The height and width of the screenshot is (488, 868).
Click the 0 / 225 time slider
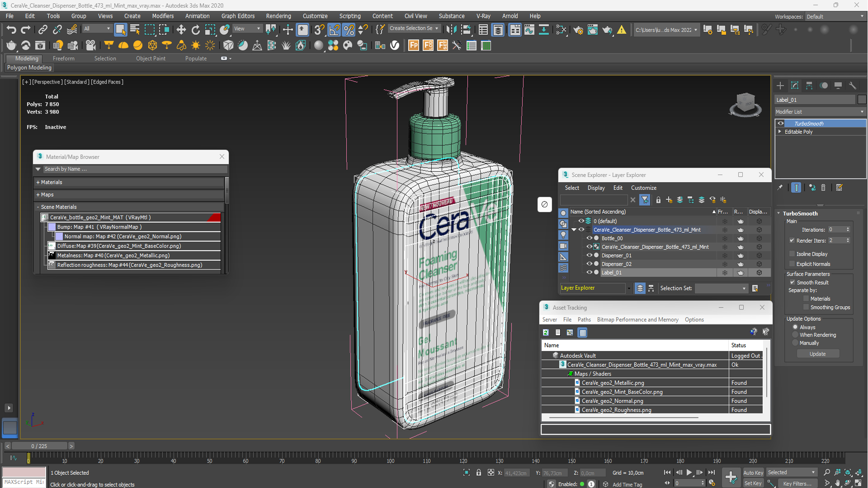coord(39,446)
